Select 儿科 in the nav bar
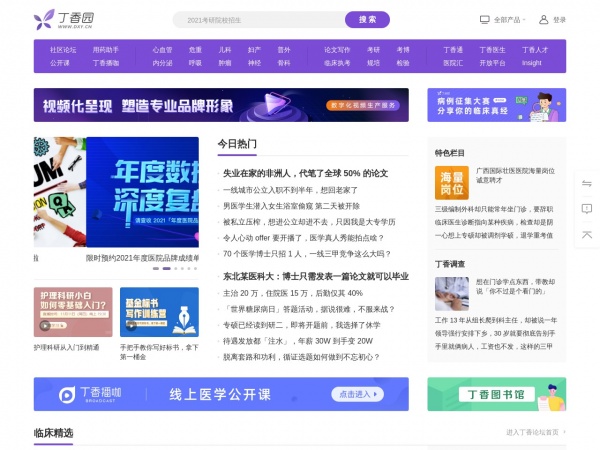600x450 pixels. [x=225, y=50]
